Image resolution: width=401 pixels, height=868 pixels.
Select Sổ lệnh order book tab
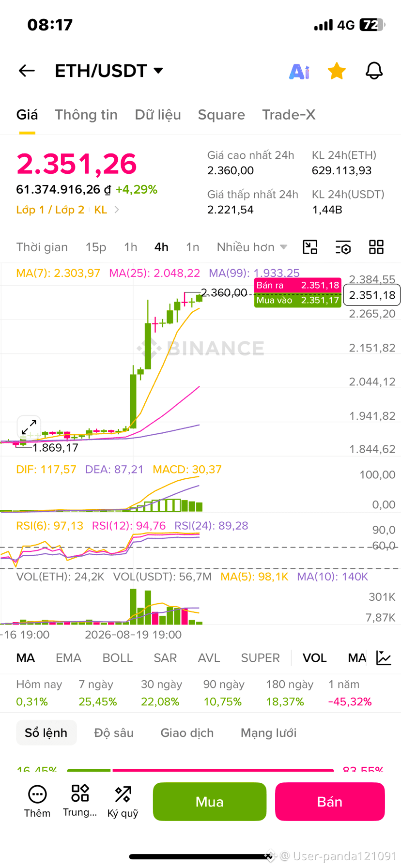46,733
